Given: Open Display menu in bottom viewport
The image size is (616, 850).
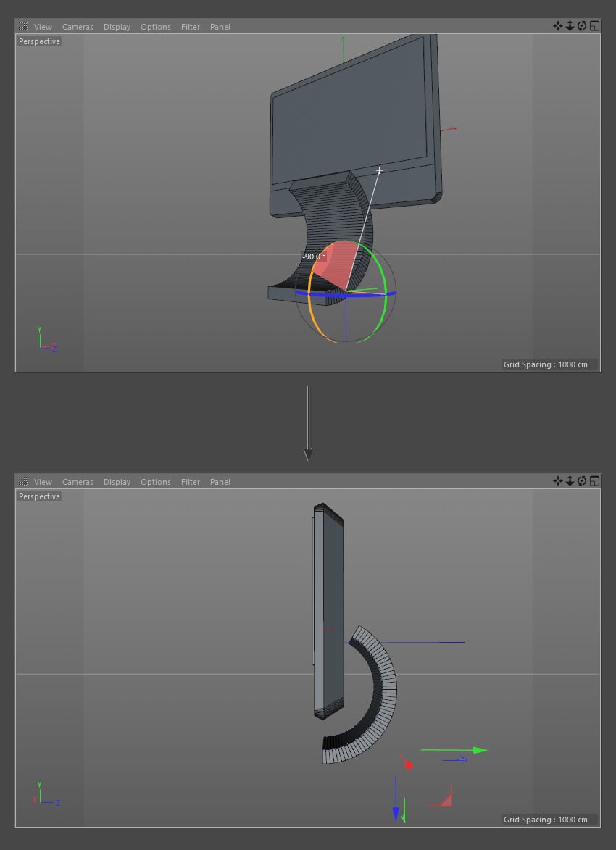Looking at the screenshot, I should pos(117,481).
